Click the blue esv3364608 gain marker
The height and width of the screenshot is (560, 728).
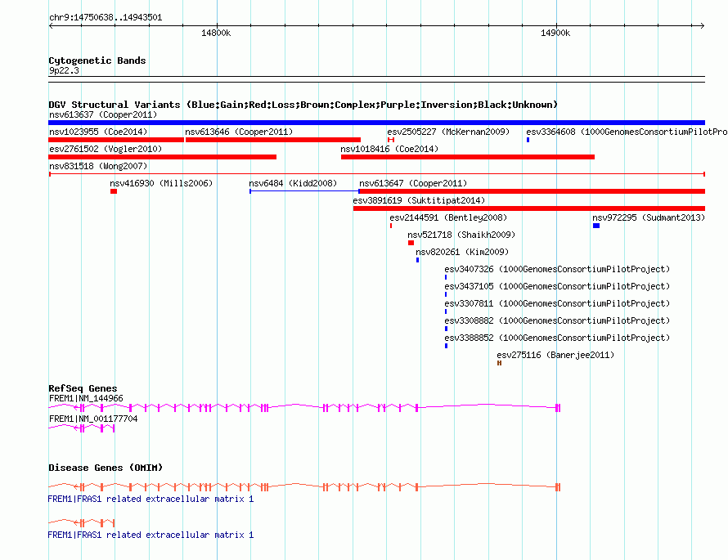(x=528, y=140)
